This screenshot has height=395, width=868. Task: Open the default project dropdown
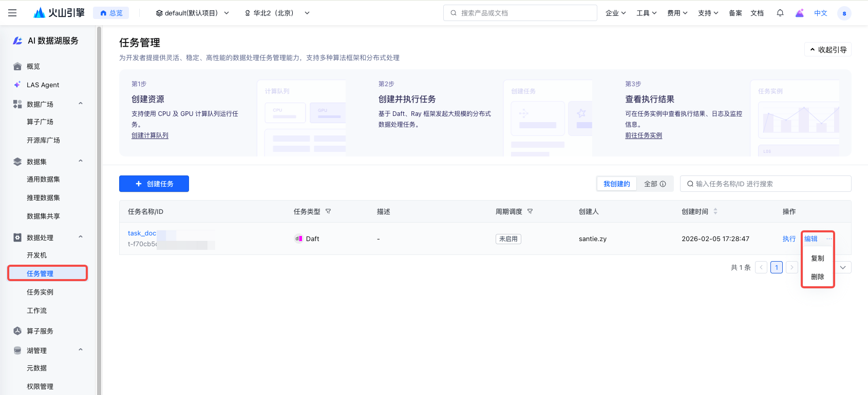click(x=192, y=13)
